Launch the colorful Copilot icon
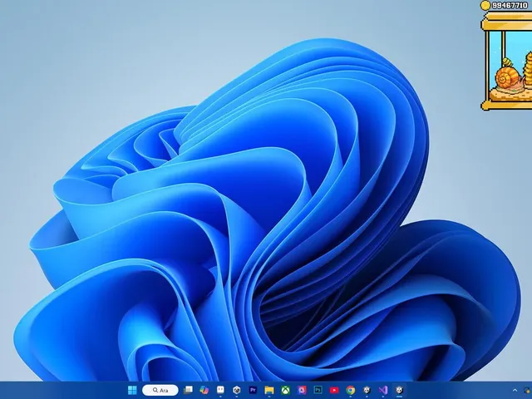 point(204,390)
